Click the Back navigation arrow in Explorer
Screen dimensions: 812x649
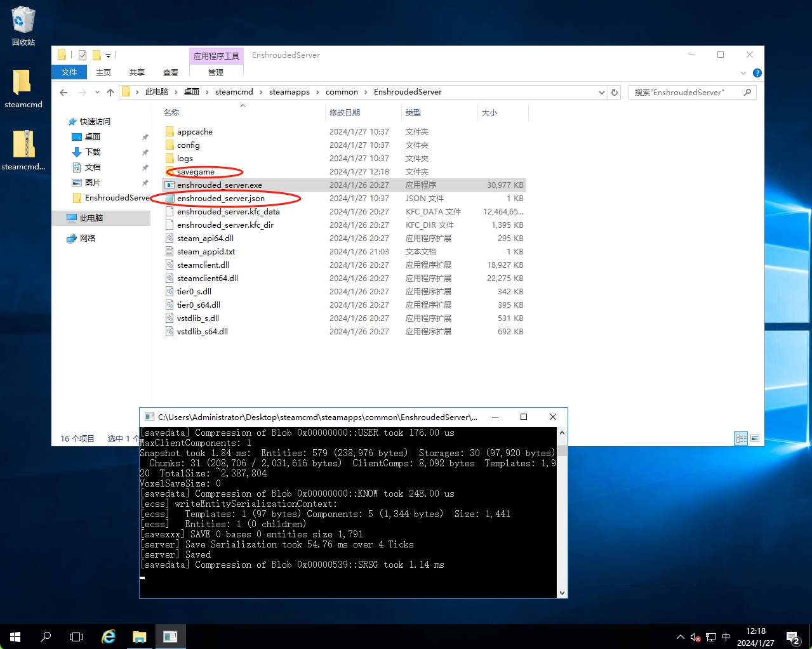pyautogui.click(x=63, y=93)
